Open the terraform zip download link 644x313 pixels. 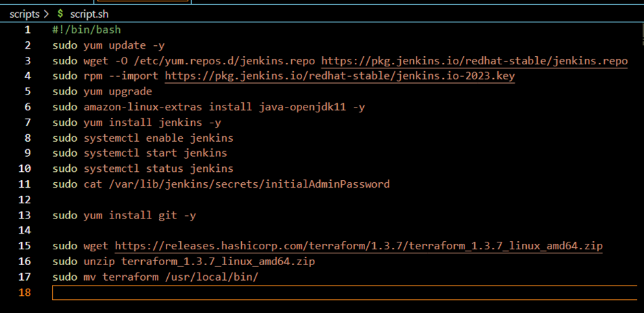[358, 245]
